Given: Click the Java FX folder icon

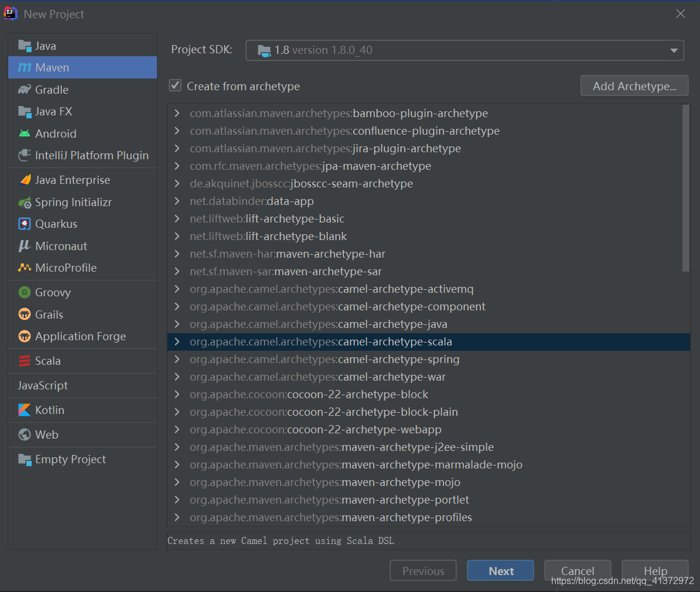Looking at the screenshot, I should [x=25, y=111].
